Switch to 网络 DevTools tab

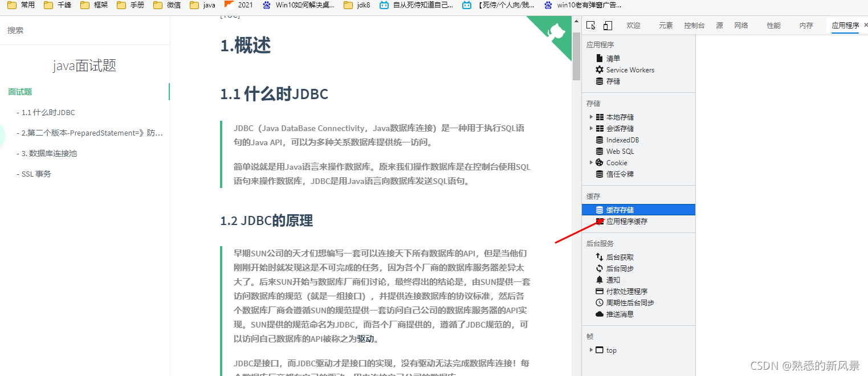pos(741,25)
